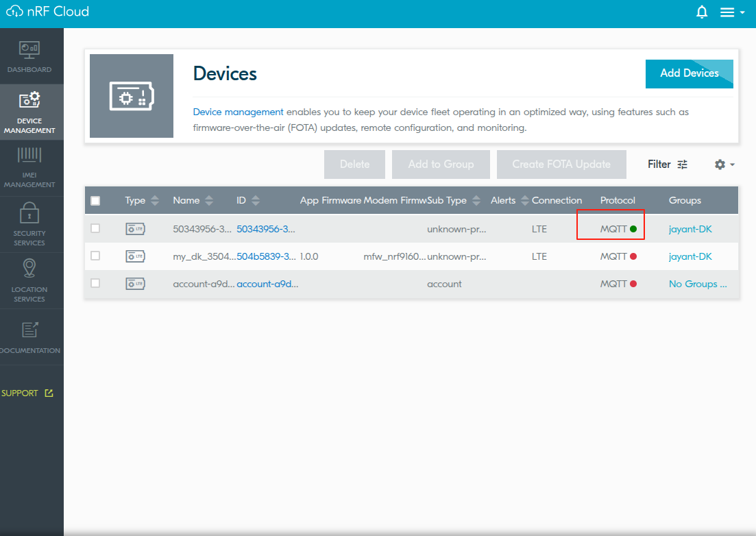Image resolution: width=756 pixels, height=536 pixels.
Task: Open Documentation from sidebar
Action: 29,337
